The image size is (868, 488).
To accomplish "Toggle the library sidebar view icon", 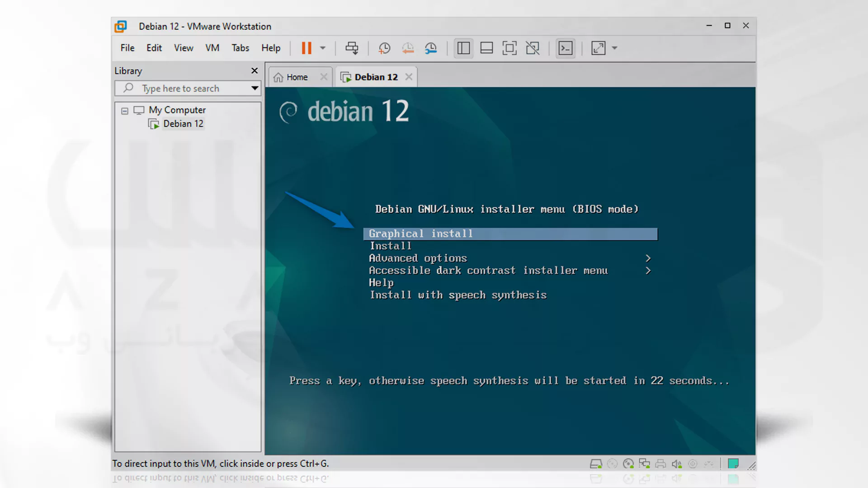I will (463, 48).
